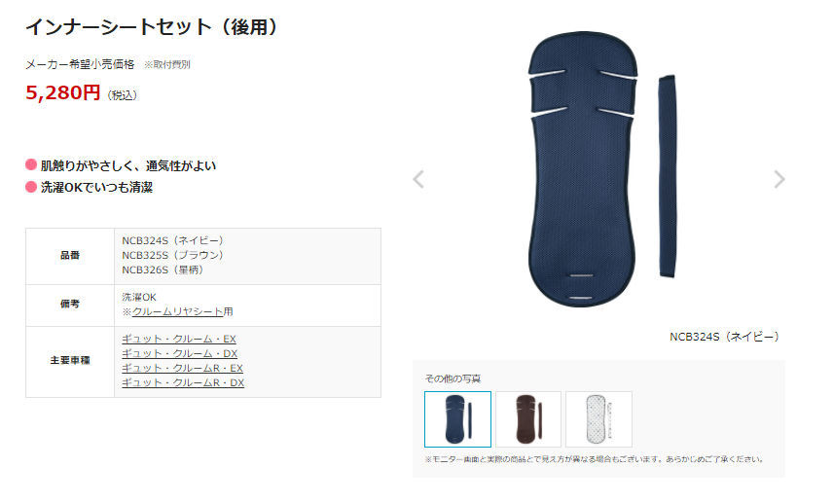Image resolution: width=833 pixels, height=504 pixels.
Task: Click the pink bullet beside 肌触りがやさしく
Action: [31, 164]
